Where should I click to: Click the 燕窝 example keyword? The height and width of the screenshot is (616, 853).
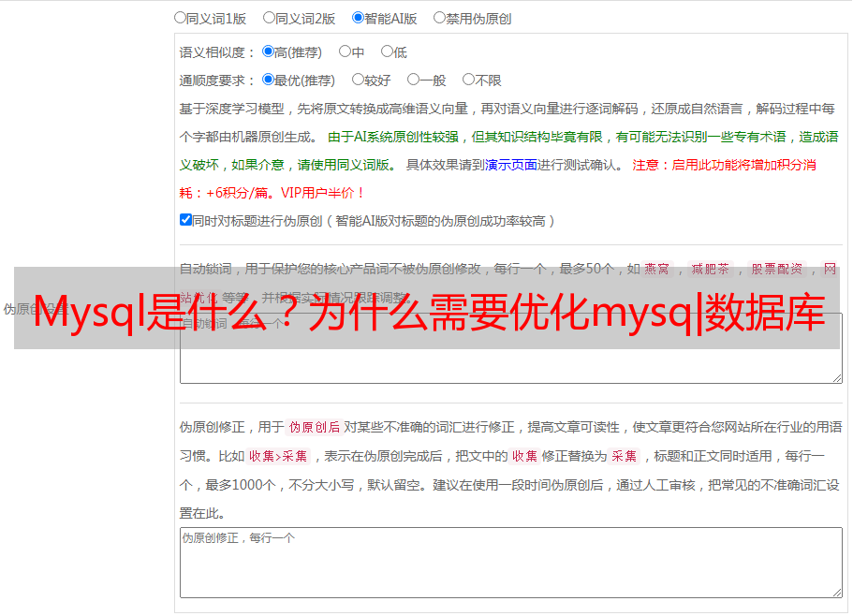656,269
